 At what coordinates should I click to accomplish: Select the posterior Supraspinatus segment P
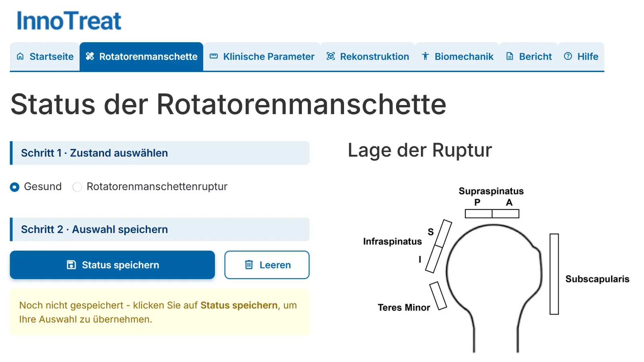479,214
